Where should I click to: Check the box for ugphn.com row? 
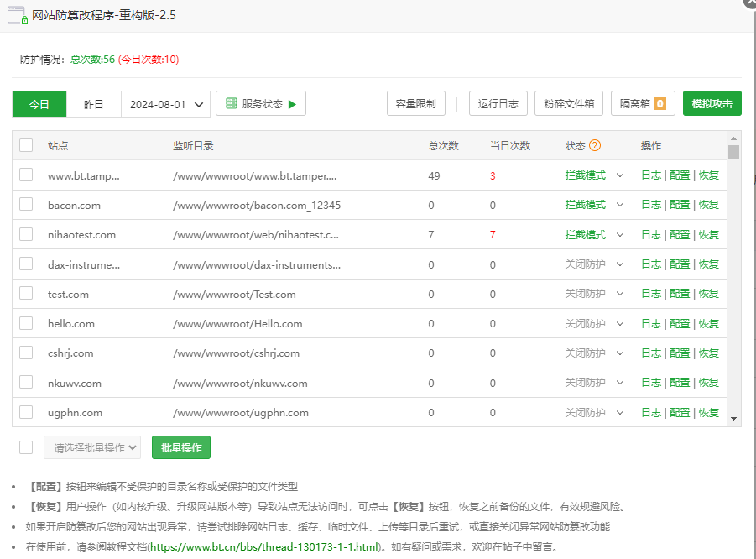tap(26, 412)
